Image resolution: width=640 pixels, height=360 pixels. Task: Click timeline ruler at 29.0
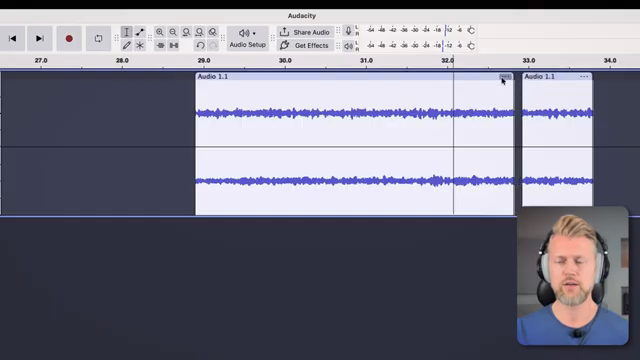click(204, 60)
